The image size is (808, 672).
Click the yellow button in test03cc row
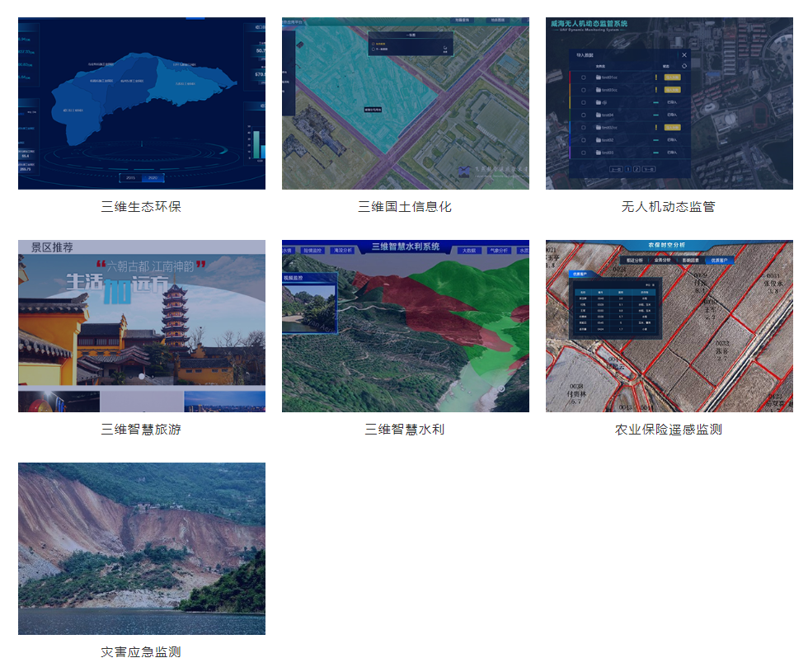pyautogui.click(x=673, y=89)
